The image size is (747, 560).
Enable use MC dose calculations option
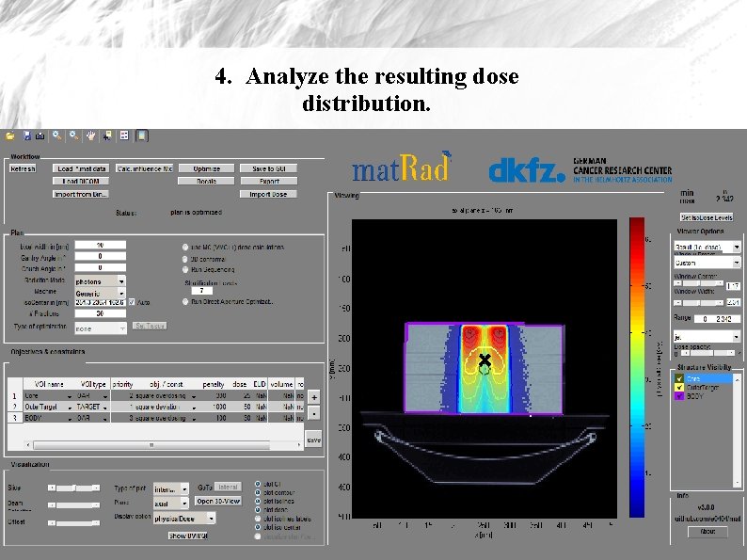pyautogui.click(x=185, y=248)
